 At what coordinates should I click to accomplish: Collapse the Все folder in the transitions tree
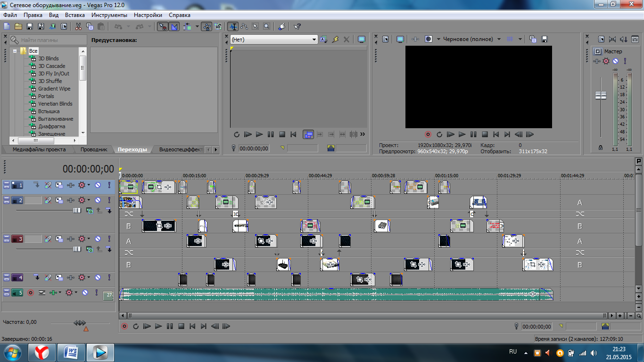point(15,51)
